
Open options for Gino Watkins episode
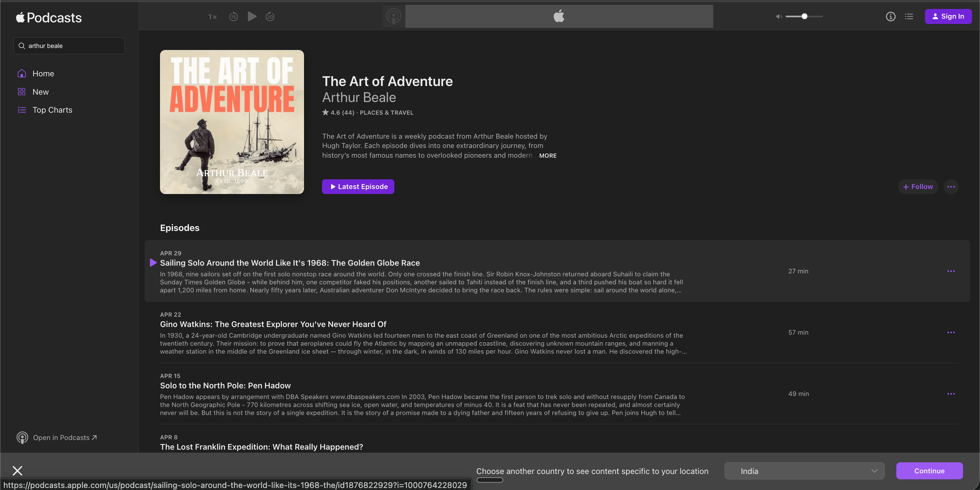(951, 333)
